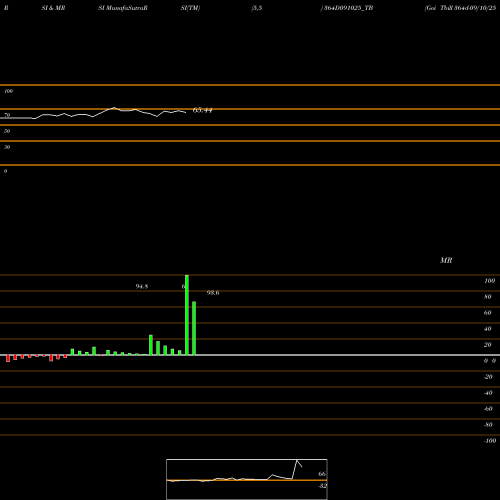
Task: Click the '364D091025_TB' symbol label
Action: tap(349, 8)
